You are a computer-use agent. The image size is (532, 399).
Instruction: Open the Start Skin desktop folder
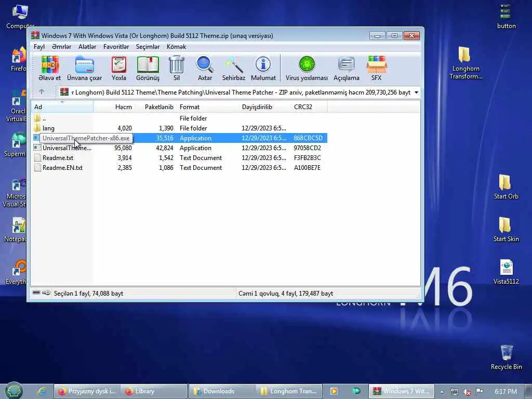(x=506, y=230)
